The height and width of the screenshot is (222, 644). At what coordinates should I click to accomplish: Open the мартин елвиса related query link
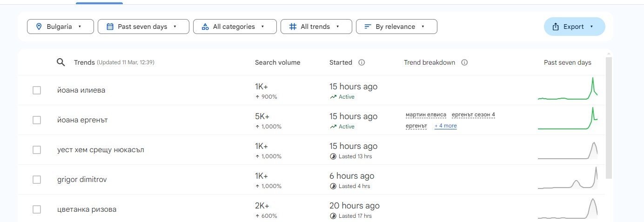point(426,115)
